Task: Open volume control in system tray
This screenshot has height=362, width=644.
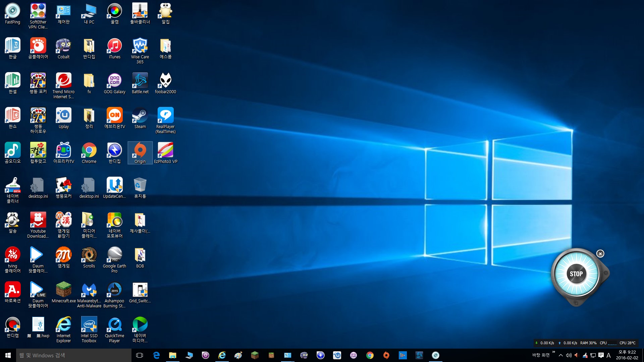Action: pyautogui.click(x=569, y=355)
